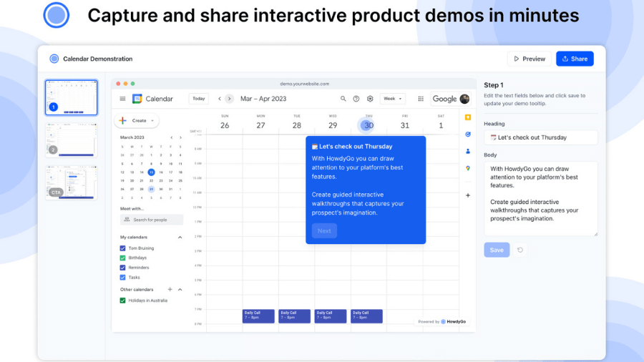
Task: Open the help question mark icon
Action: [356, 99]
